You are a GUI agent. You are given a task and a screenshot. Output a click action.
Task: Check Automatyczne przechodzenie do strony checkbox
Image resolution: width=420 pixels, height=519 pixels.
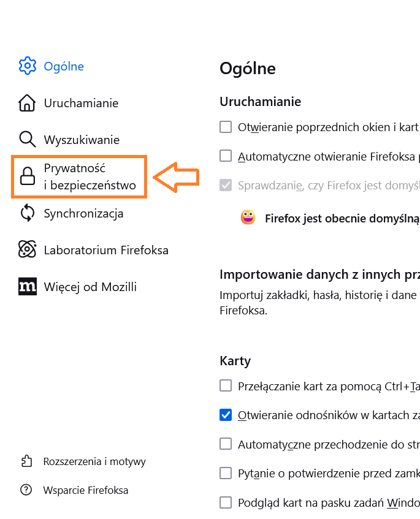[x=226, y=444]
